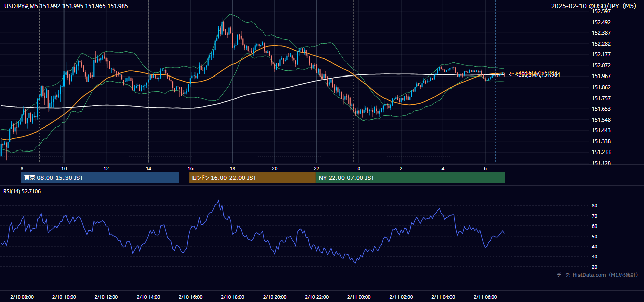
Task: Click RSI scale value 40
Action: point(595,247)
